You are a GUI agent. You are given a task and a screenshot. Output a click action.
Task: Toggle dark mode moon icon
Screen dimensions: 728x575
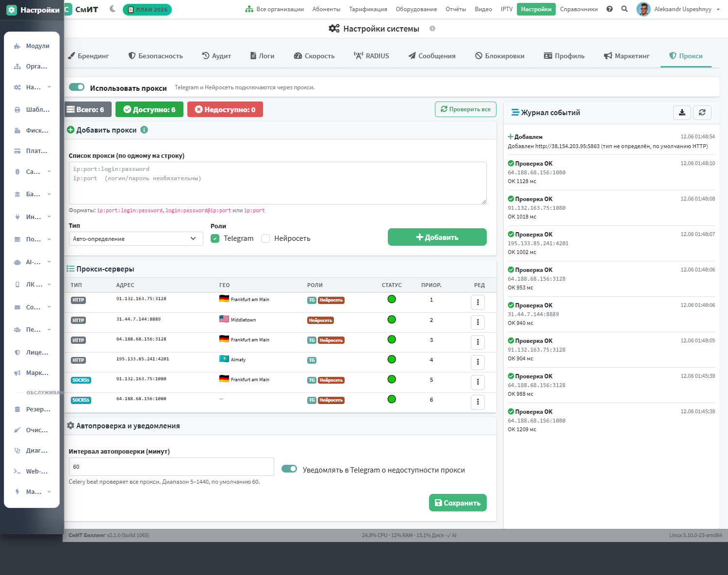(x=113, y=9)
